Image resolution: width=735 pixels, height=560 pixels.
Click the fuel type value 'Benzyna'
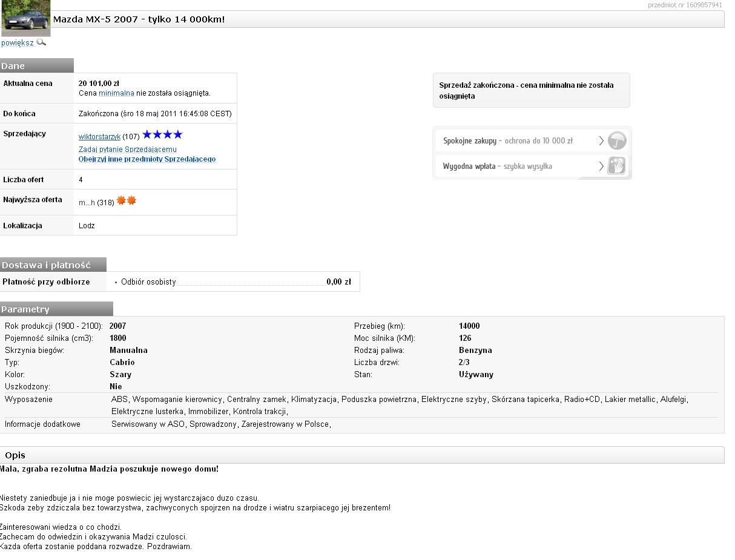point(475,350)
